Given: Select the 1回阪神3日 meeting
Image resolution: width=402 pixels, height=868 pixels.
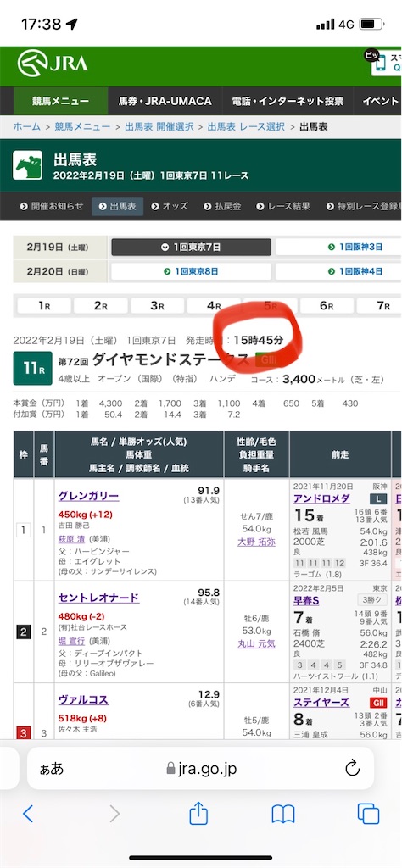Looking at the screenshot, I should [338, 247].
